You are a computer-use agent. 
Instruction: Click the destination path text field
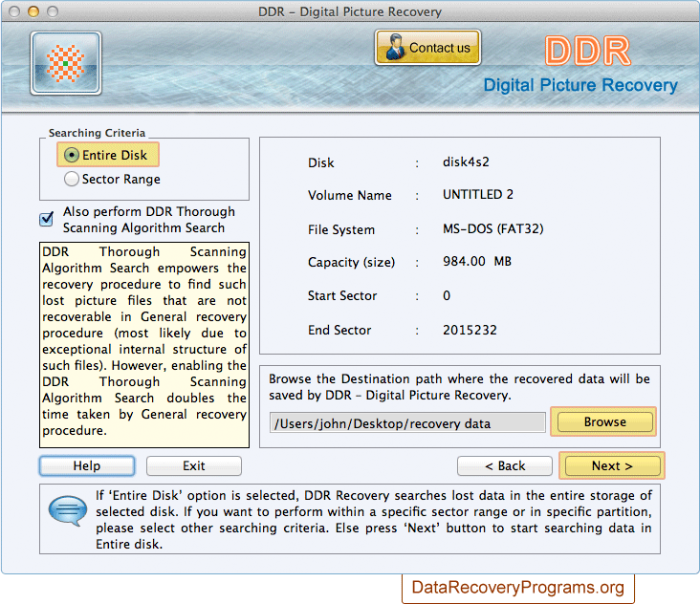407,422
